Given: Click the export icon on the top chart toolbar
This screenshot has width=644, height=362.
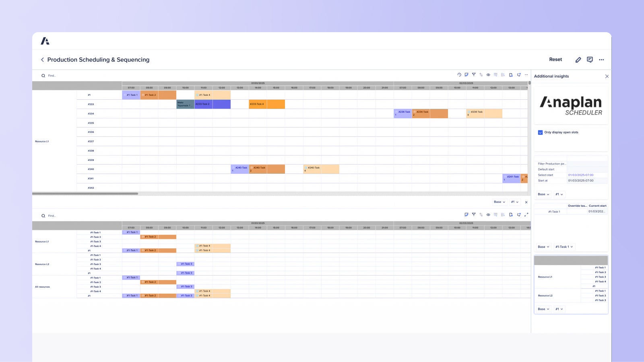Looking at the screenshot, I should point(511,75).
